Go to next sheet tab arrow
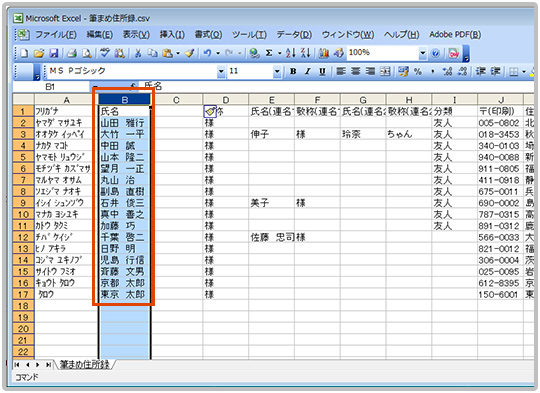This screenshot has height=393, width=540. pyautogui.click(x=38, y=365)
